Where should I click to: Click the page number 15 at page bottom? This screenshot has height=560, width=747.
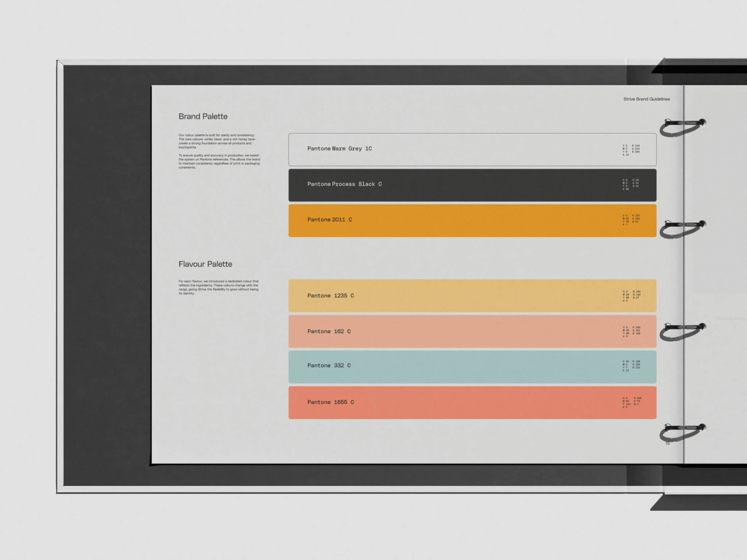click(x=667, y=443)
